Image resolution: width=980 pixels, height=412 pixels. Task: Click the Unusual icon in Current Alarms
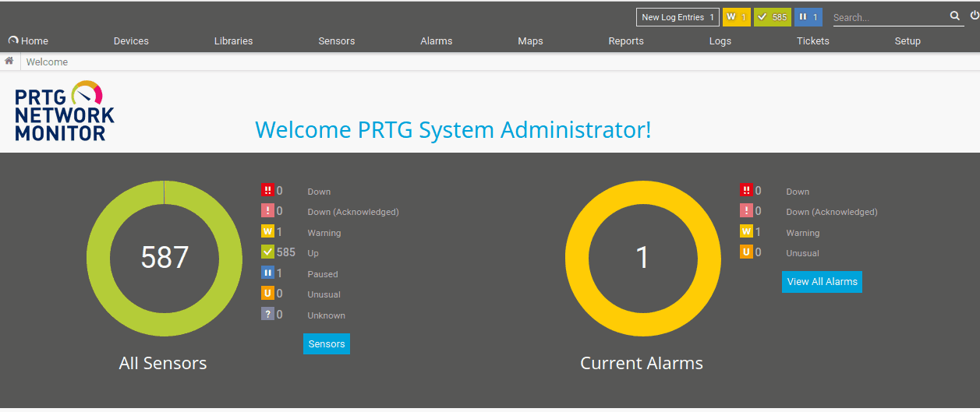746,252
